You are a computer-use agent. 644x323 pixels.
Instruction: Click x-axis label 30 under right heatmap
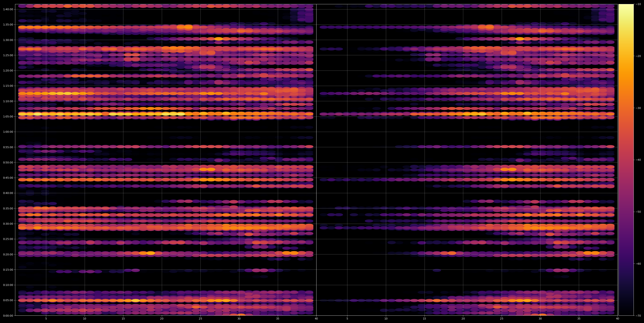[540, 319]
